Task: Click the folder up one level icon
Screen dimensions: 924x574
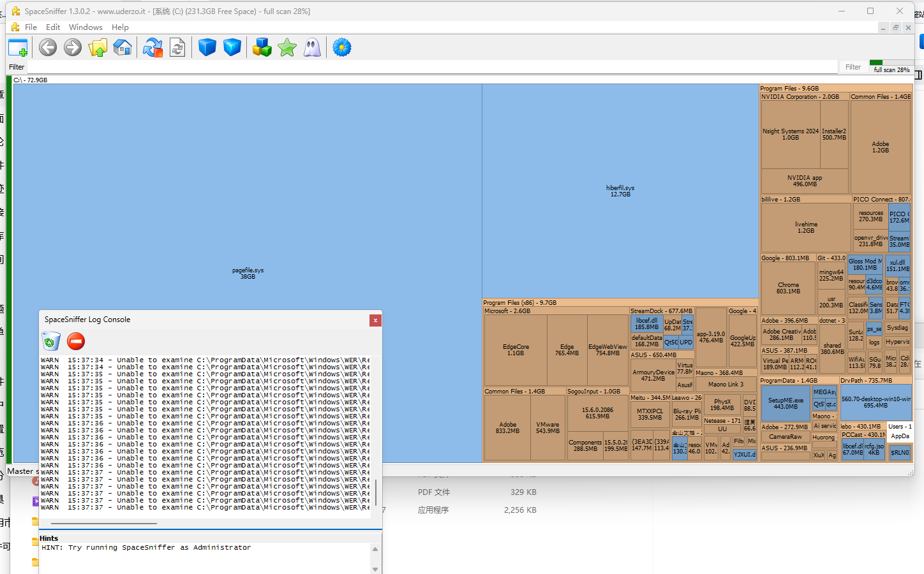Action: (98, 48)
